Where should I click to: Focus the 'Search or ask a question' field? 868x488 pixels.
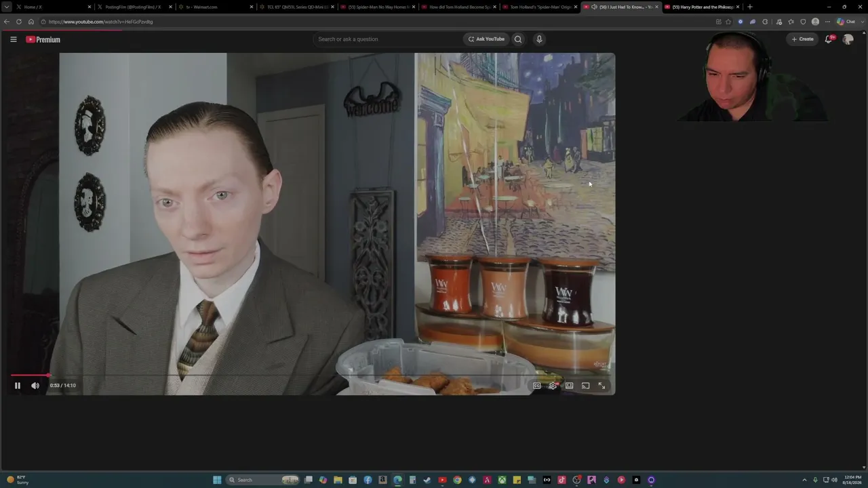coord(388,39)
